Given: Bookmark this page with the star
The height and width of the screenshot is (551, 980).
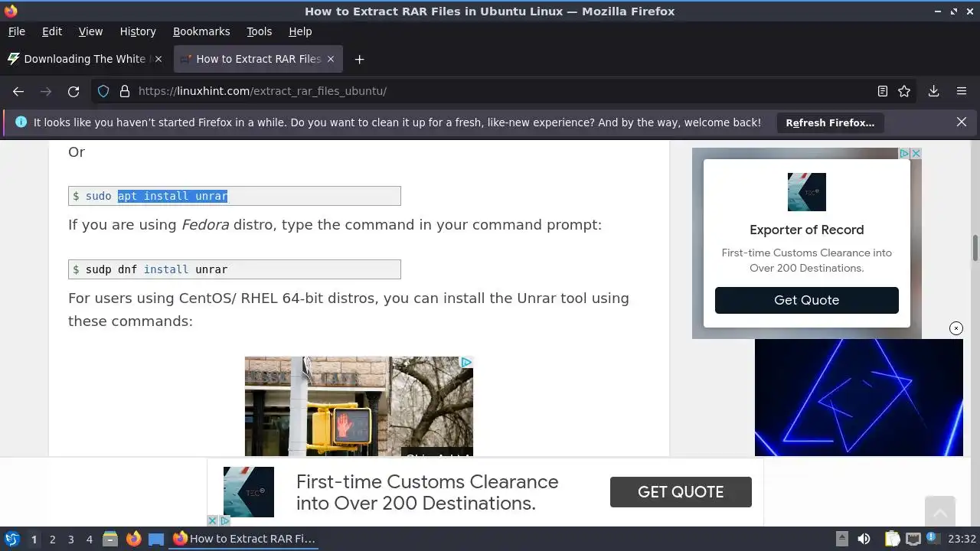Looking at the screenshot, I should pos(904,91).
